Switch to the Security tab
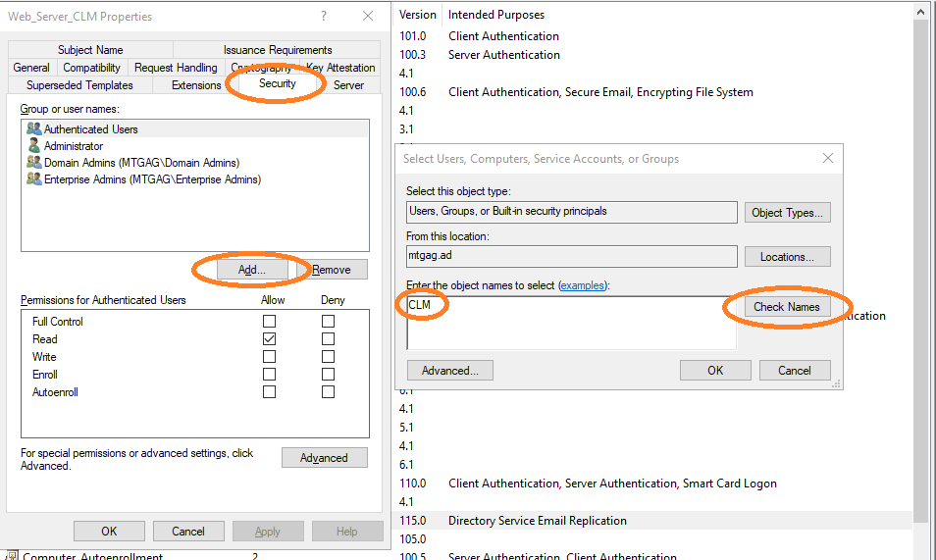This screenshot has width=936, height=560. pos(277,84)
